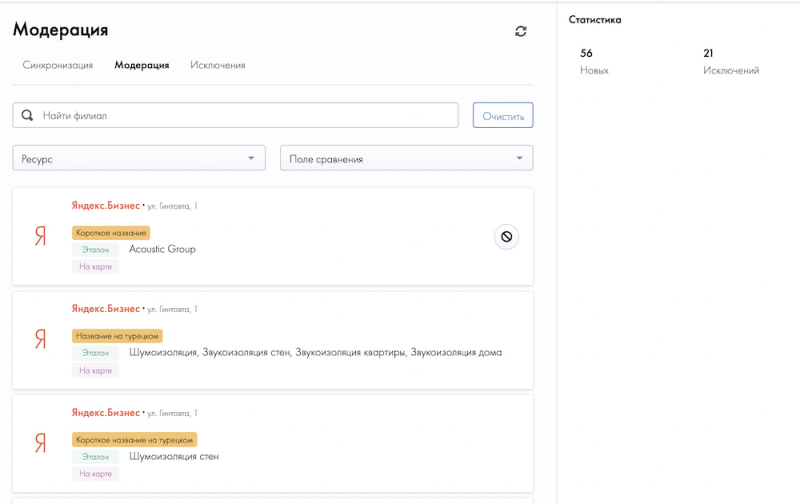Click the Короткое название yellow tag

pos(111,233)
